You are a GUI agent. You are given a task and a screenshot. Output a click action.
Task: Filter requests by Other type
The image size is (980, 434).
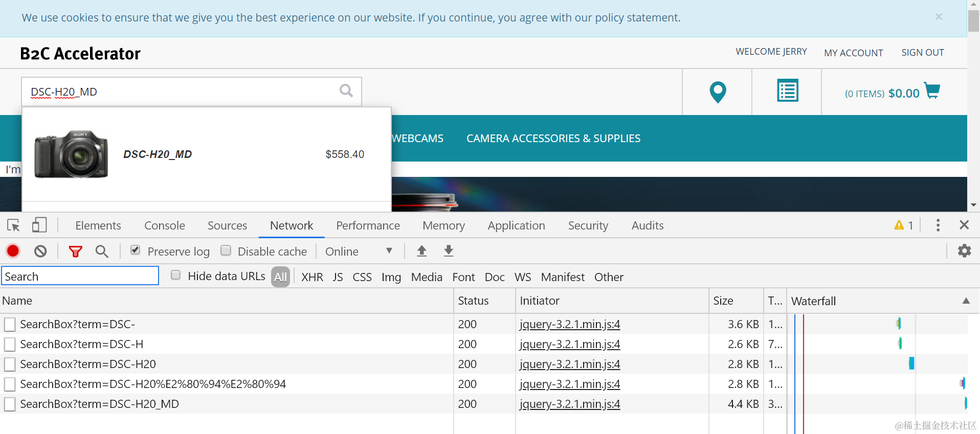[609, 277]
